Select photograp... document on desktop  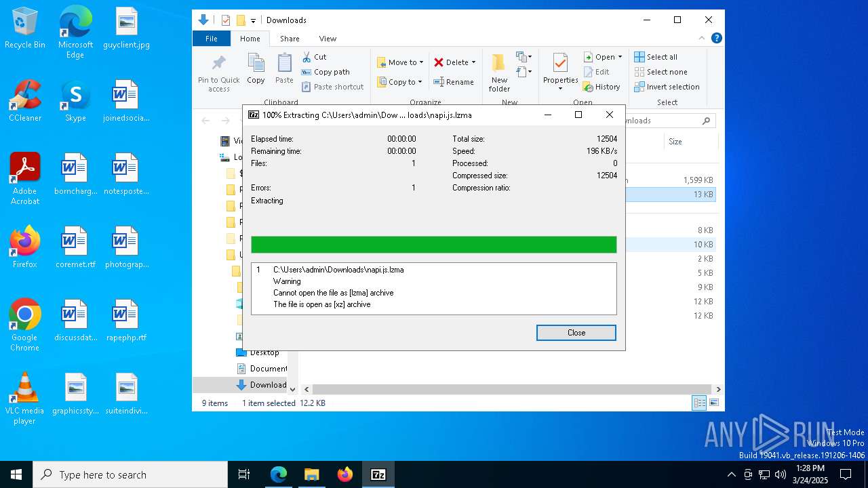(x=126, y=247)
